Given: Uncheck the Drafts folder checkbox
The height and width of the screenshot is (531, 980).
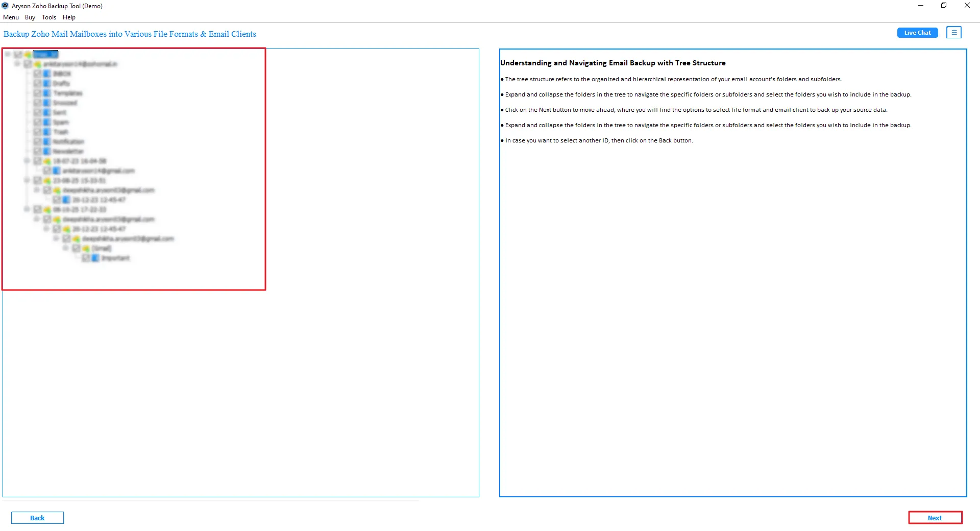Looking at the screenshot, I should pyautogui.click(x=37, y=83).
